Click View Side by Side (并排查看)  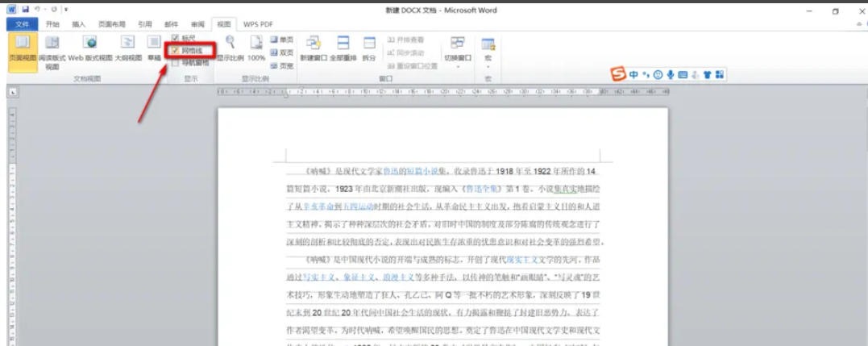pos(405,40)
